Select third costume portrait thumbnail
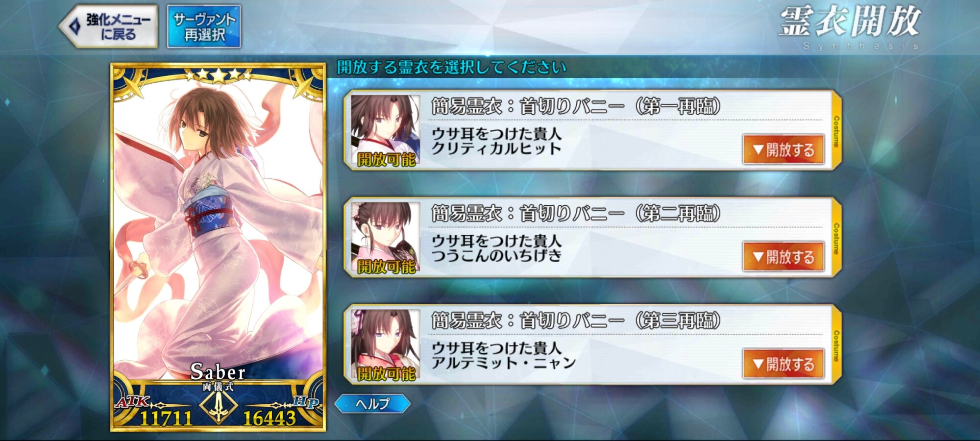Screen dimensions: 980x441 coord(385,345)
